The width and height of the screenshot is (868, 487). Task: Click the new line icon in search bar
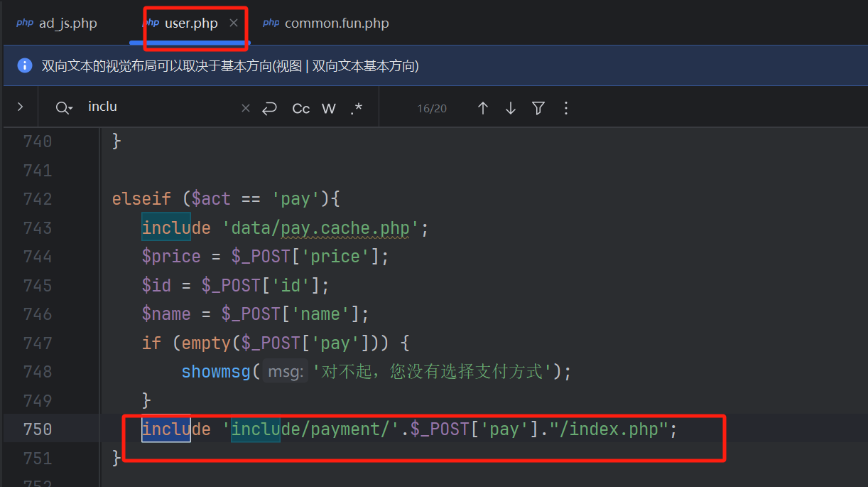pos(269,108)
